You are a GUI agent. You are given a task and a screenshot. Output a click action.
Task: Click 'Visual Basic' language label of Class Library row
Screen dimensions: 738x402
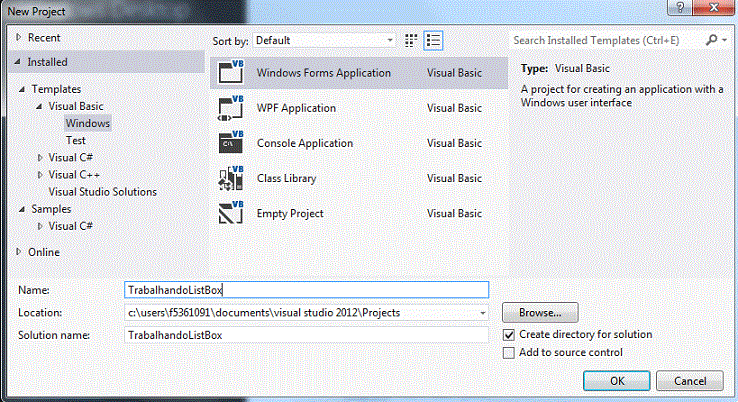[x=454, y=178]
